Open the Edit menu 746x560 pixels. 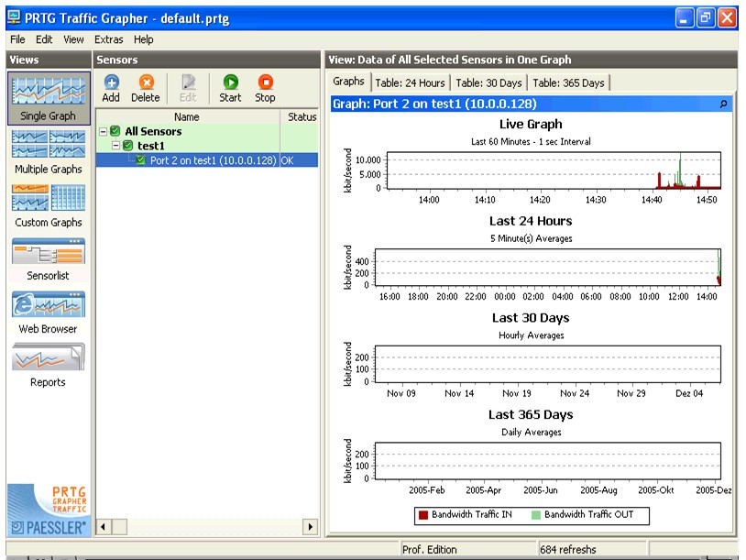[44, 39]
